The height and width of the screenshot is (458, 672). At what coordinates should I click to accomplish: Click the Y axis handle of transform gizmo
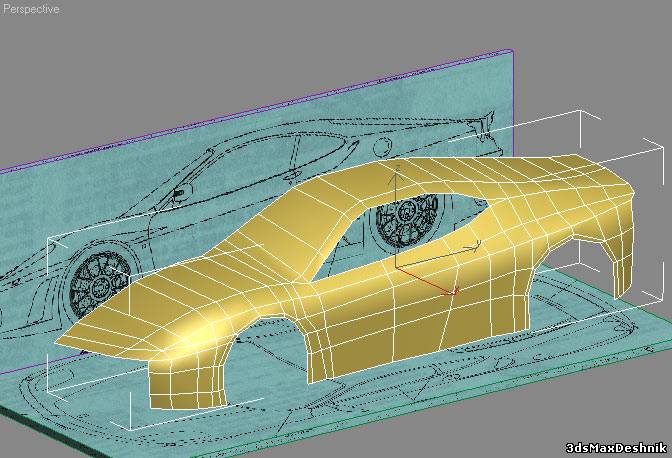point(437,256)
